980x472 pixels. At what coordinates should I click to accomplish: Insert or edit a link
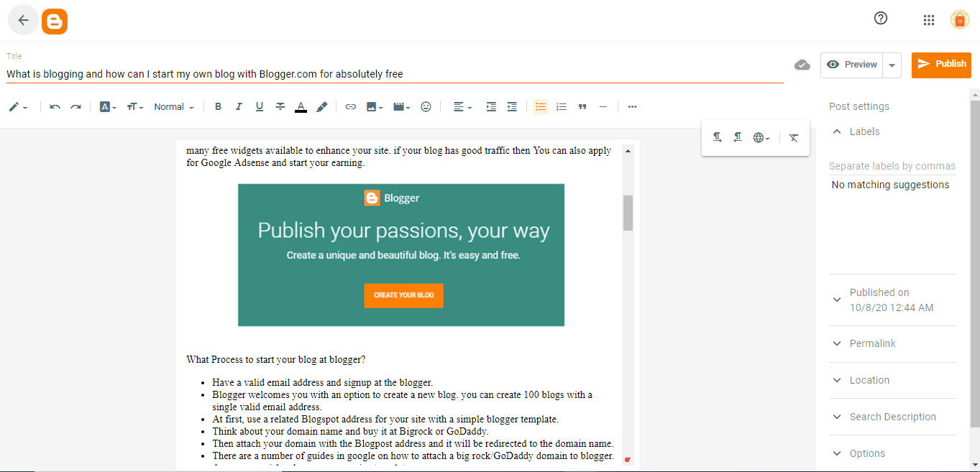351,107
